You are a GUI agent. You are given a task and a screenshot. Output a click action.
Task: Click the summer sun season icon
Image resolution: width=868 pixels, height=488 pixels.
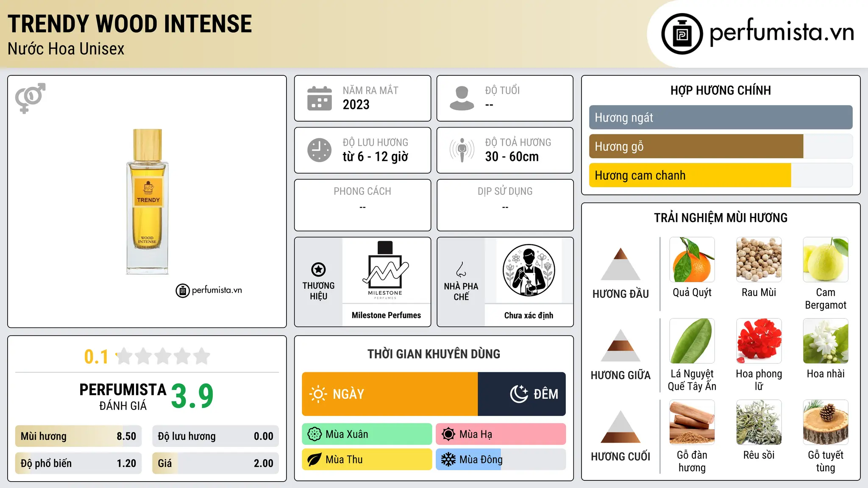[x=448, y=434]
